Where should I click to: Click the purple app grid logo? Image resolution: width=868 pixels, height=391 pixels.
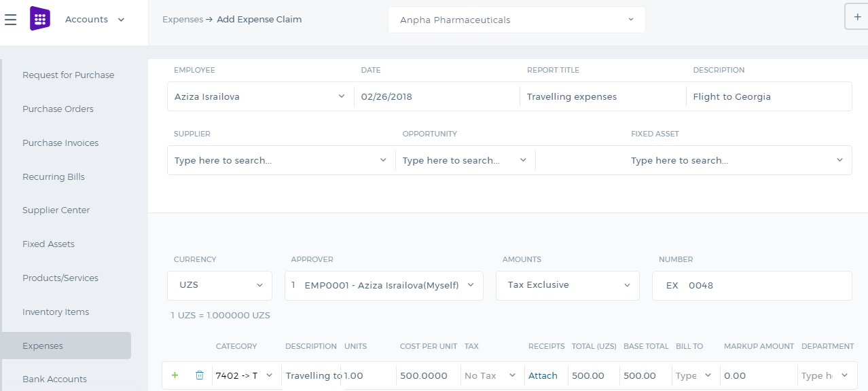[x=40, y=19]
